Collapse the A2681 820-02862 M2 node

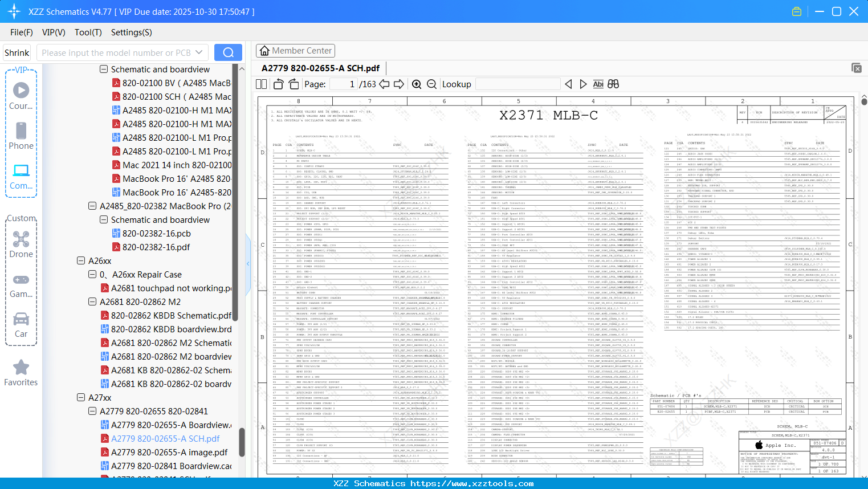[92, 301]
